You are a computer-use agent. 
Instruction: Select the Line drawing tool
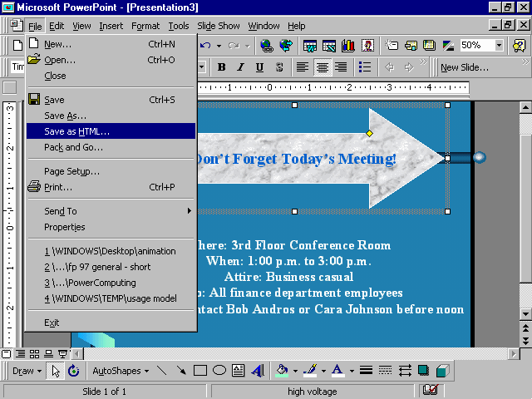point(162,371)
